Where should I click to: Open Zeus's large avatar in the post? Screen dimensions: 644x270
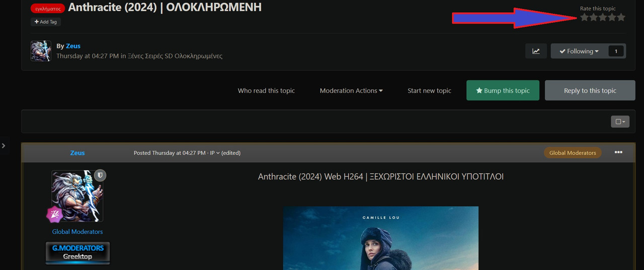click(x=77, y=196)
